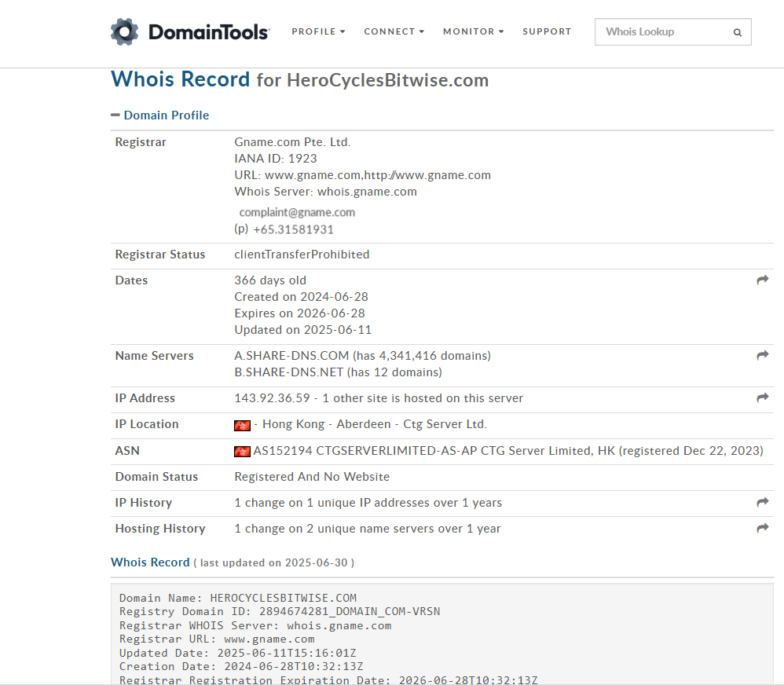Click the 'Created on 2024-06-28' text

click(301, 296)
